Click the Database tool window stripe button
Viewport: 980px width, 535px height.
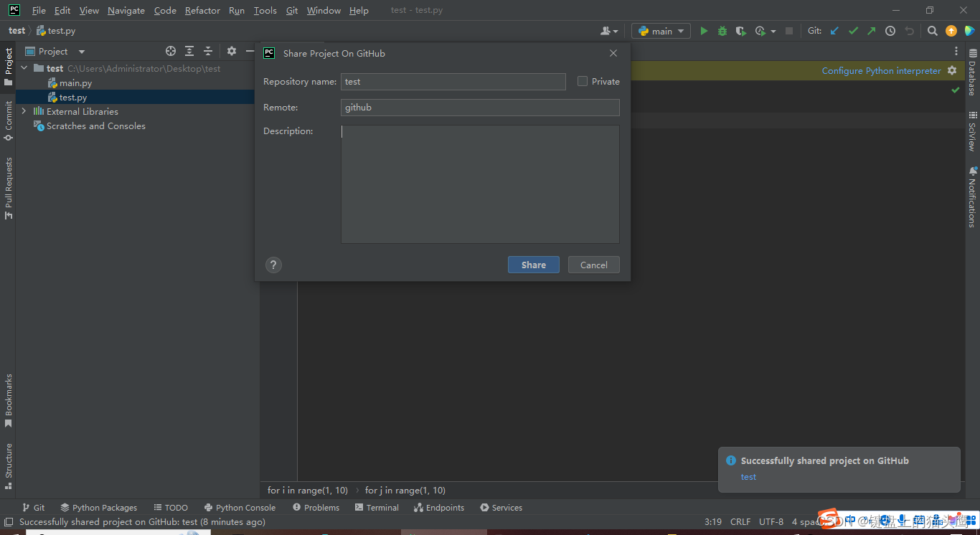pyautogui.click(x=973, y=68)
